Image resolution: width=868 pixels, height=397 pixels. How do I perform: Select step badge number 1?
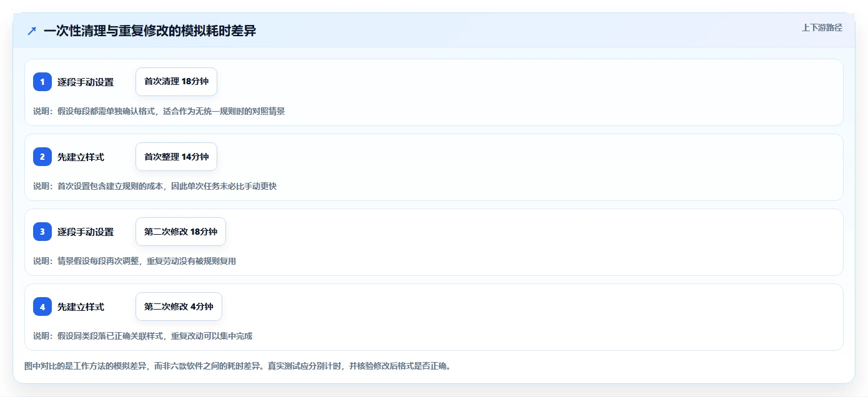[x=42, y=82]
